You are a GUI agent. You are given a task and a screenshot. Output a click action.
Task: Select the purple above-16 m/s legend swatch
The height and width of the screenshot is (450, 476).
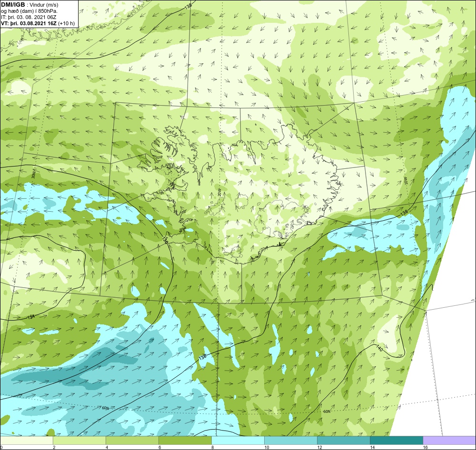tap(449, 440)
